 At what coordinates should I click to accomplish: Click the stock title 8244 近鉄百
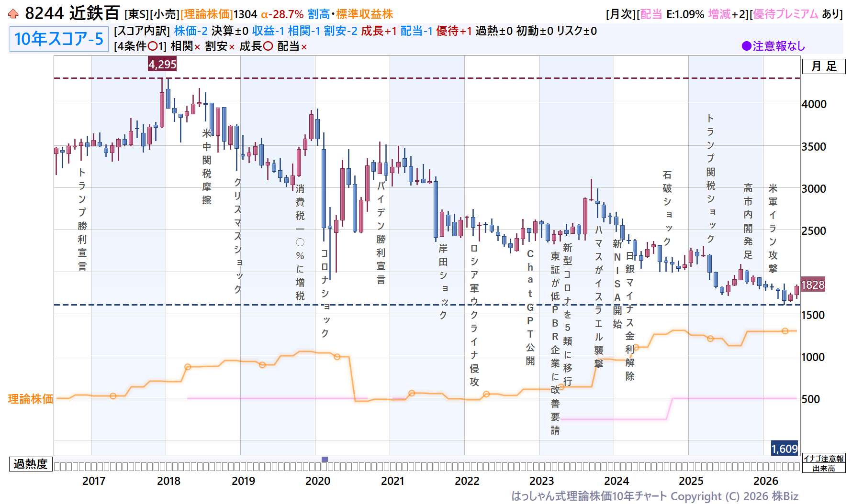[72, 13]
